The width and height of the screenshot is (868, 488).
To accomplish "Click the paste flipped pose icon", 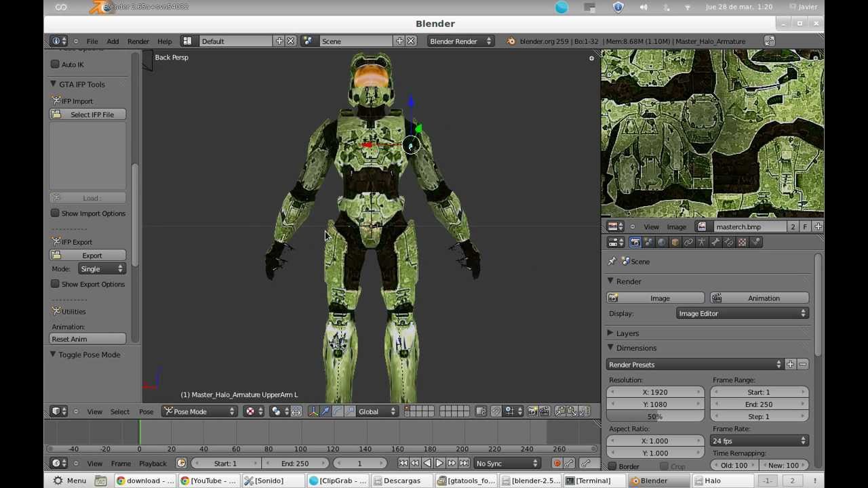I will (583, 411).
